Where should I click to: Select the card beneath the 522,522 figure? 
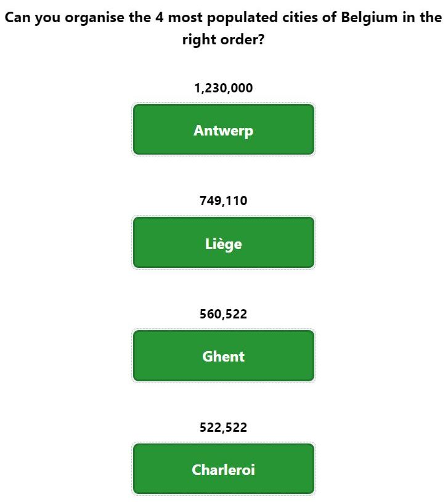pos(224,469)
